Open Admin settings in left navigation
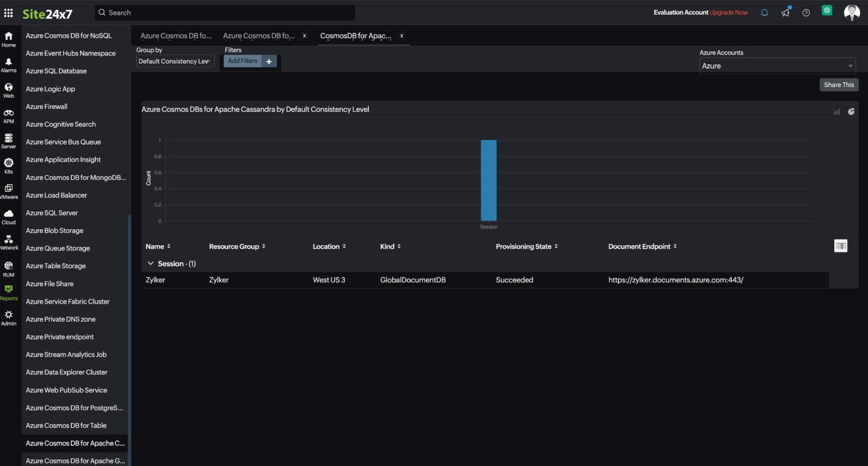 (9, 318)
